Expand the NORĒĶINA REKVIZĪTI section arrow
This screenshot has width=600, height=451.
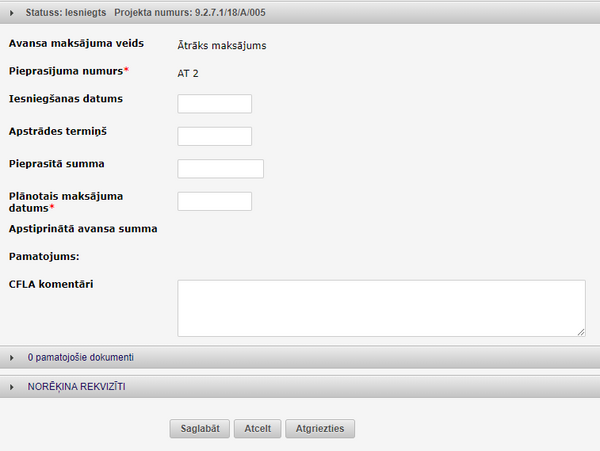click(x=11, y=387)
